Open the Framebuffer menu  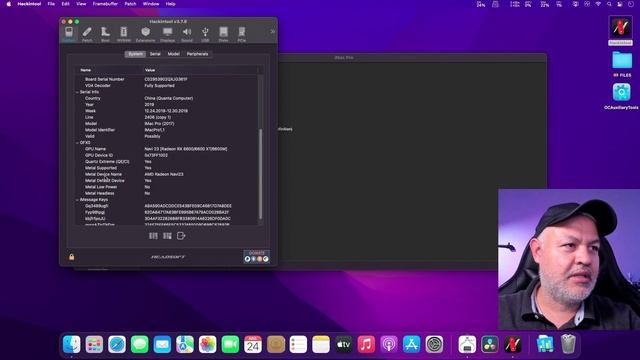105,4
